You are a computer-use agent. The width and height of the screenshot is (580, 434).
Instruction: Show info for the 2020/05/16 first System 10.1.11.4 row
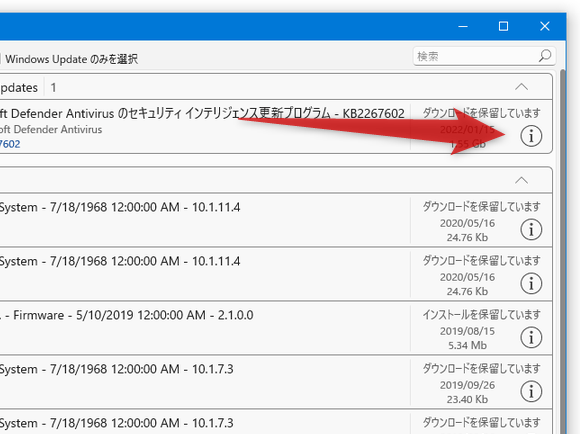pos(531,229)
